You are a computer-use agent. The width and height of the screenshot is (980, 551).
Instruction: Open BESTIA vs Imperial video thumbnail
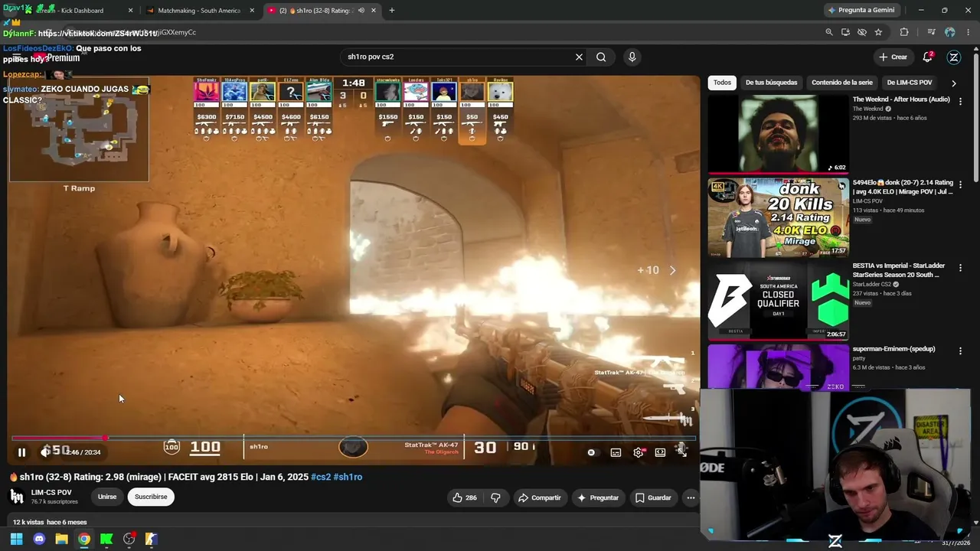coord(778,301)
